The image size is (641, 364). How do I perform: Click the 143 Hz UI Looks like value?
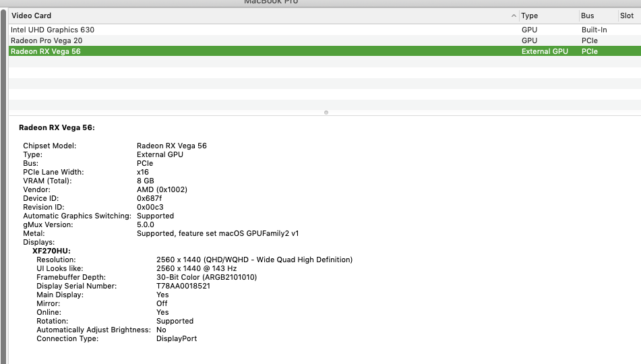coord(197,269)
